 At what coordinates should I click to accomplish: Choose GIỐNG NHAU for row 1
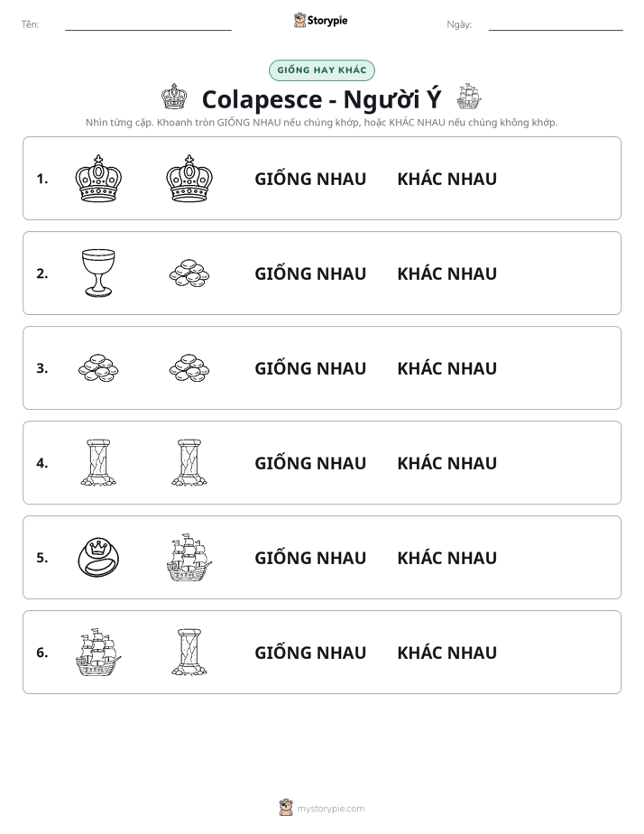pos(310,179)
